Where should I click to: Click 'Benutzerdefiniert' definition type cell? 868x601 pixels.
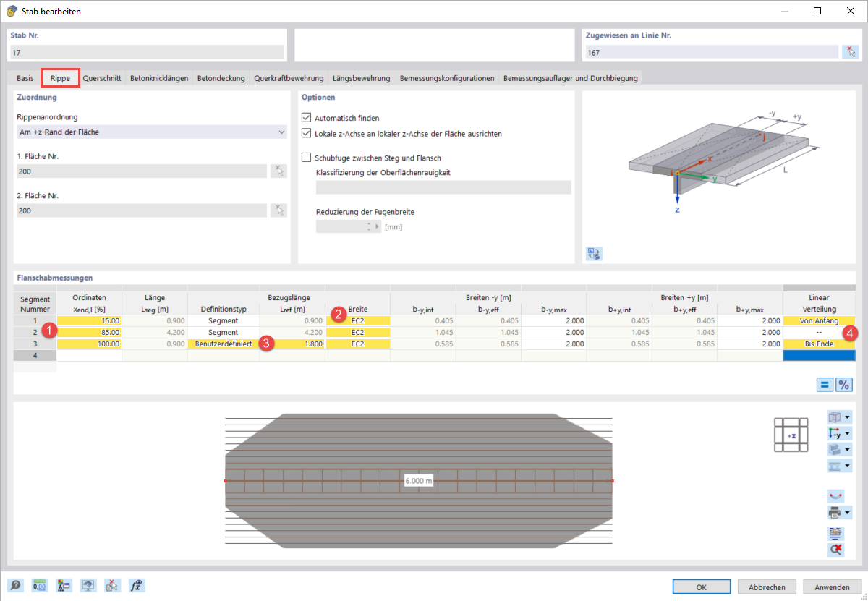224,344
